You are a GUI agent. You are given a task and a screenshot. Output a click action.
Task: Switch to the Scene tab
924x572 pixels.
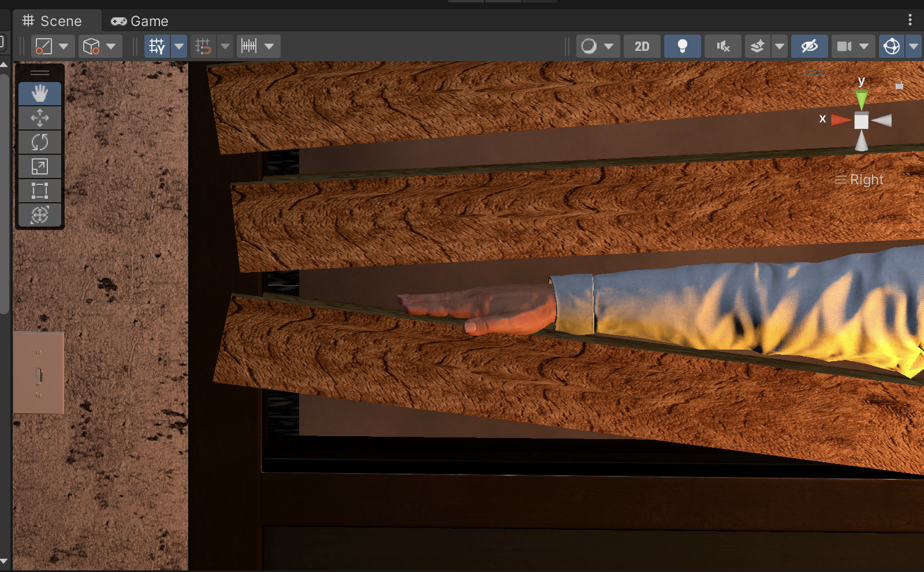53,21
